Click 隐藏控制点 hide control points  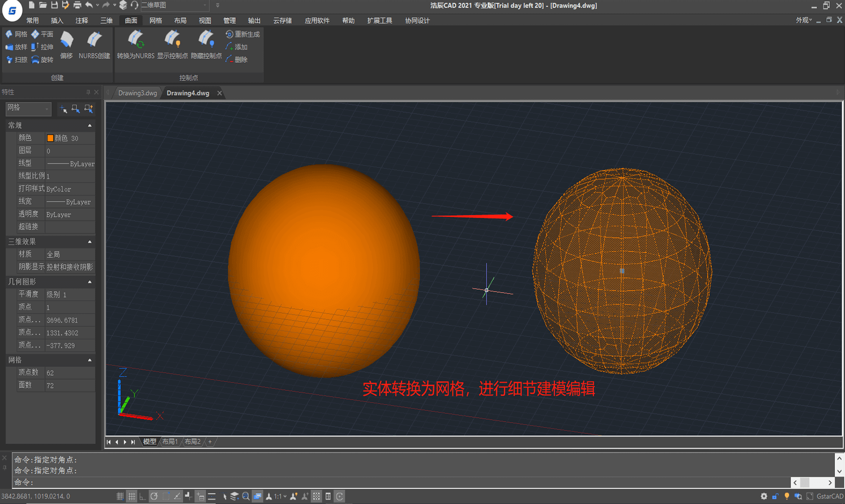tap(206, 45)
